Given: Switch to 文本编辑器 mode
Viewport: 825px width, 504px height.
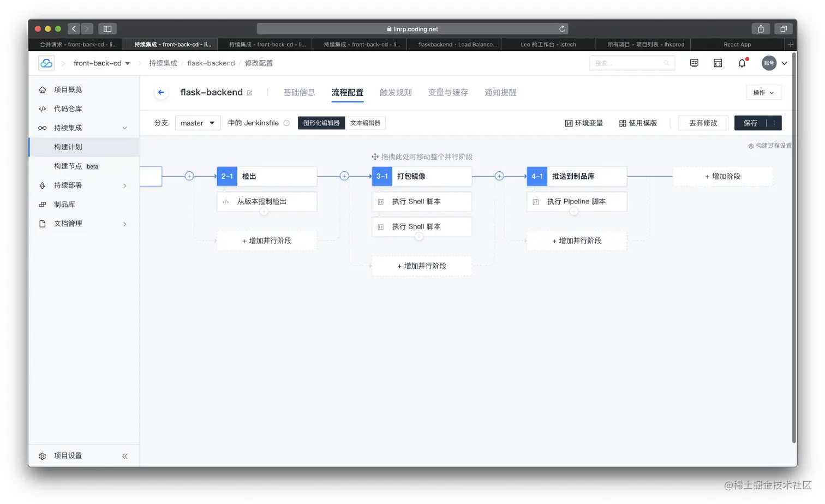Looking at the screenshot, I should click(365, 123).
